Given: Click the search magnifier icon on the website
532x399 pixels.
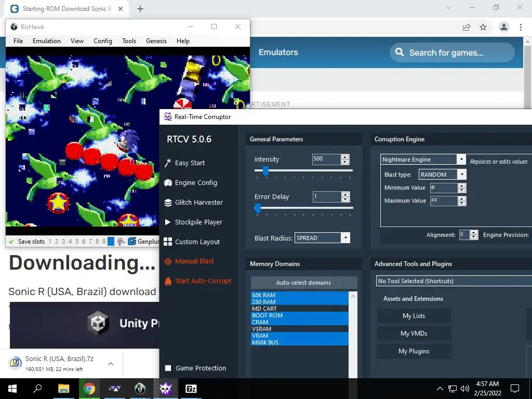Looking at the screenshot, I should (400, 52).
